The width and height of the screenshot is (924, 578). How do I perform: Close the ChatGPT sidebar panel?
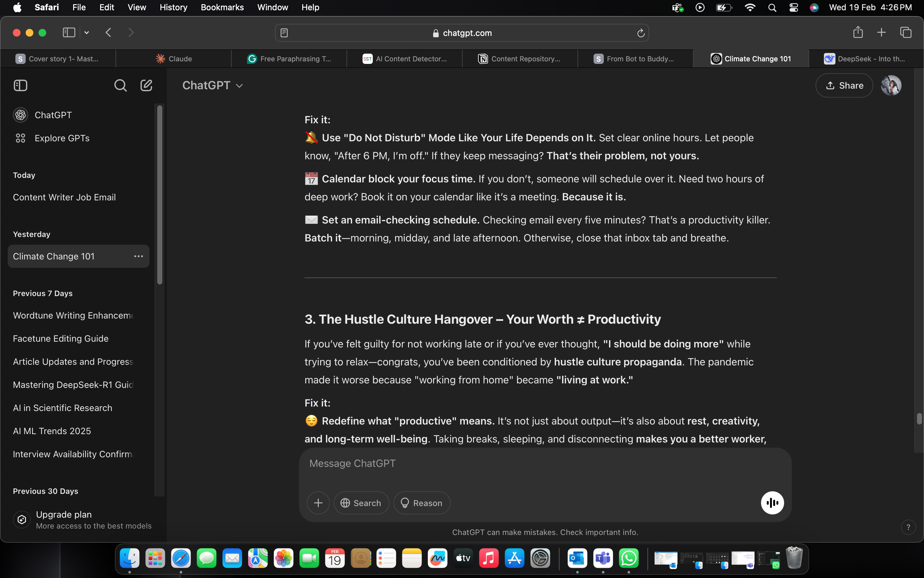pyautogui.click(x=21, y=85)
